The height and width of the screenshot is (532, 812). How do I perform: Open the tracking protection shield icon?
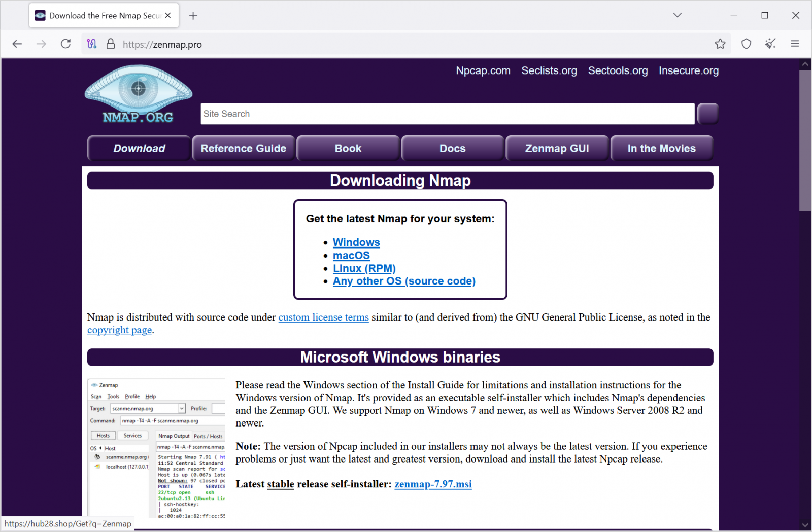(x=746, y=44)
